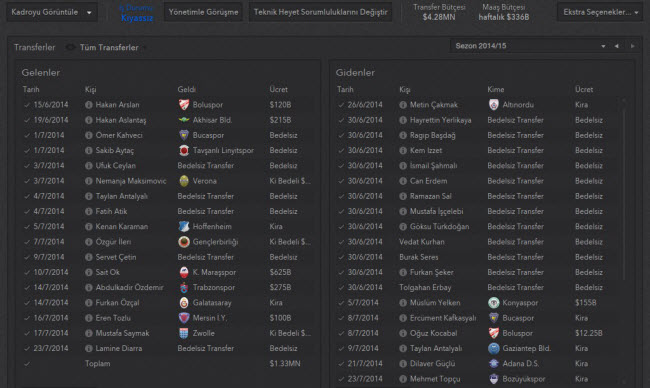Expand the Tüm Transferler filter

tap(109, 48)
